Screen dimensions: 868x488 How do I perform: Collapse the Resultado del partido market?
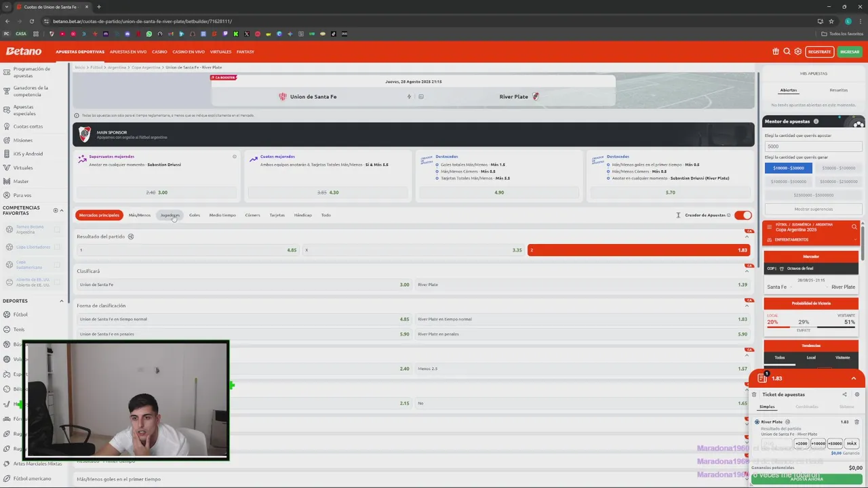(747, 237)
